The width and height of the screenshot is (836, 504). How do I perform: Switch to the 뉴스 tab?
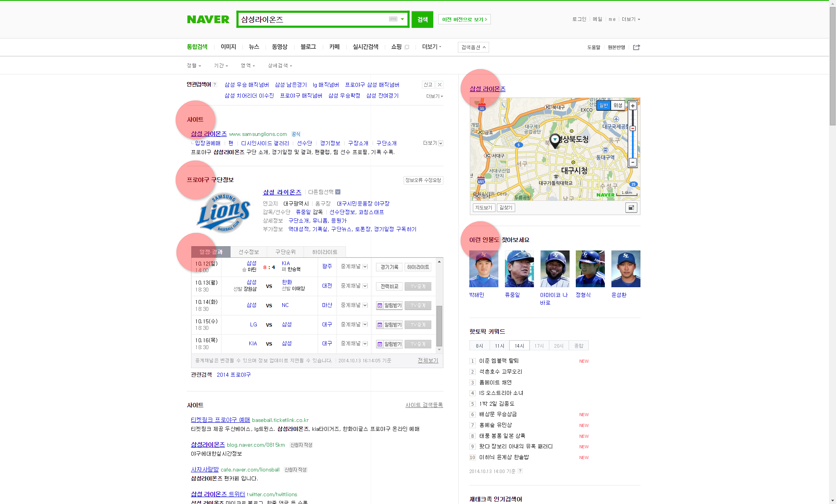(254, 47)
